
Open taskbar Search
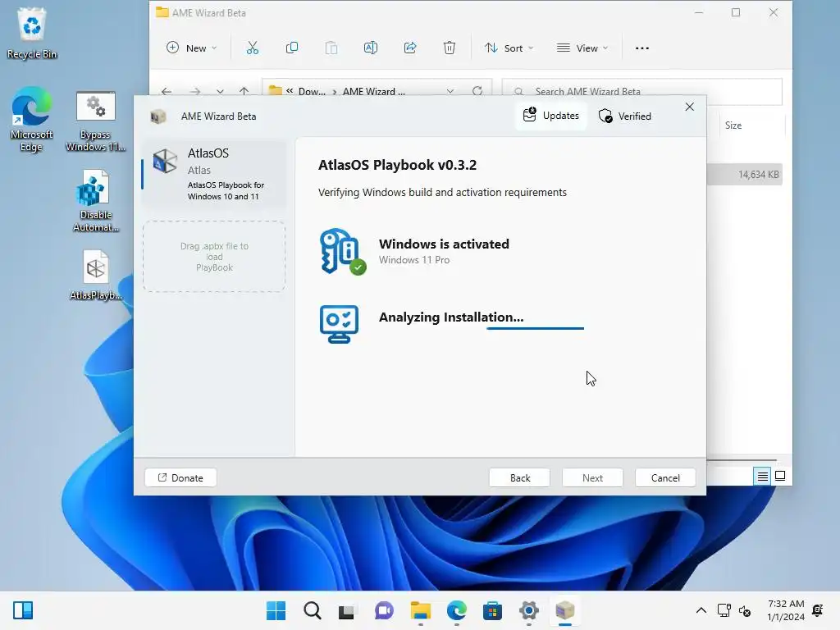pos(313,610)
